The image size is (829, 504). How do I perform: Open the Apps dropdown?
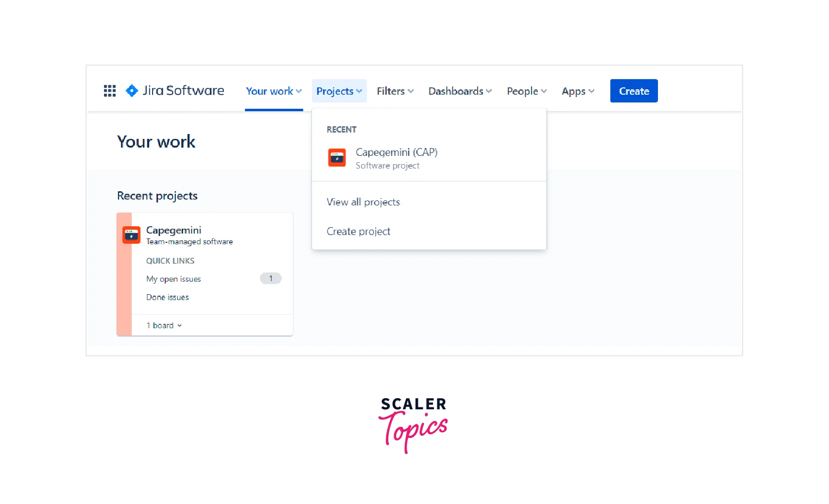coord(578,91)
